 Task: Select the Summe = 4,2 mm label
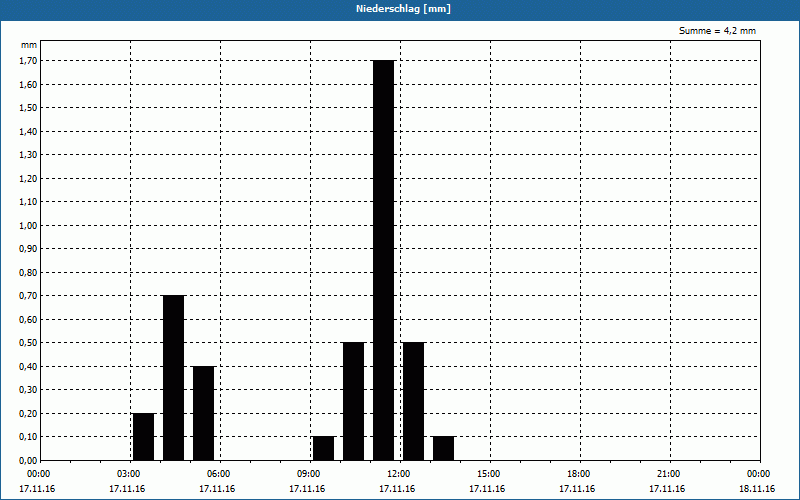(x=717, y=31)
